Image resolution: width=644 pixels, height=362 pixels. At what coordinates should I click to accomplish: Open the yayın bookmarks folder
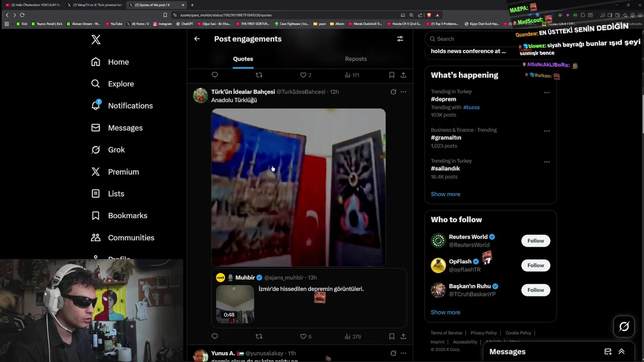pyautogui.click(x=319, y=24)
